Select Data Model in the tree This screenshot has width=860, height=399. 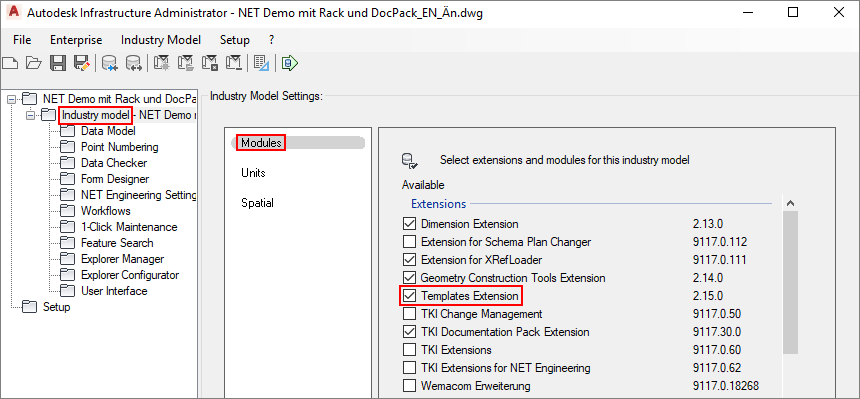[108, 131]
